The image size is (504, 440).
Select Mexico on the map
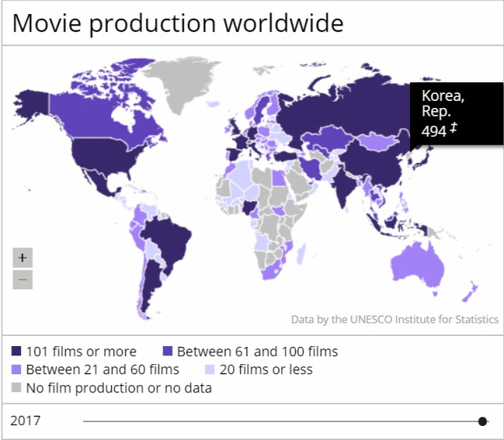100,183
